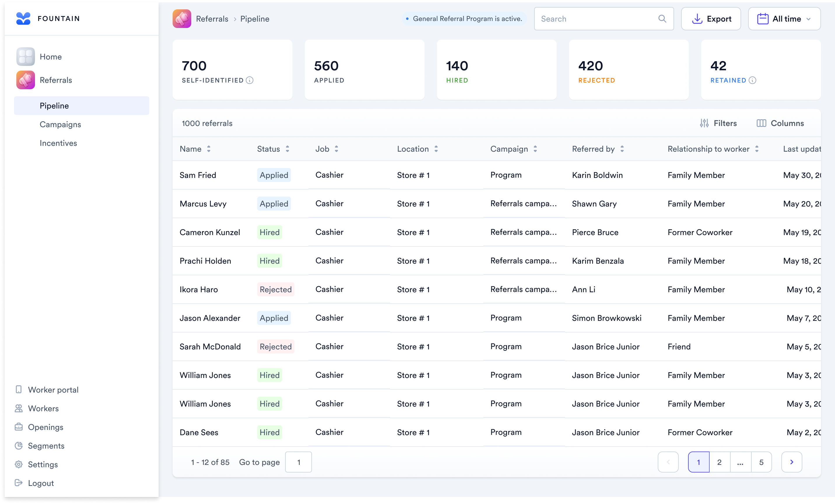Click info icon next to Retained
The width and height of the screenshot is (835, 504).
[x=752, y=80]
